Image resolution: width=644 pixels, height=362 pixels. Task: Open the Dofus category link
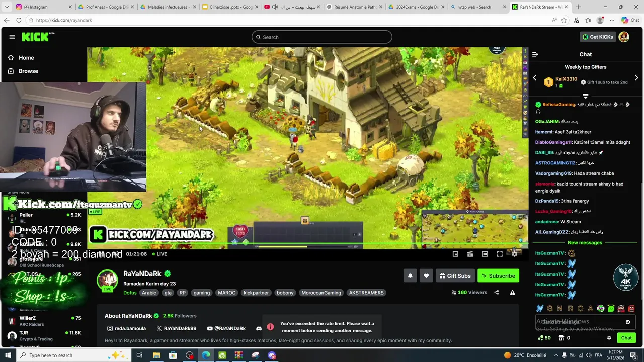pyautogui.click(x=130, y=293)
